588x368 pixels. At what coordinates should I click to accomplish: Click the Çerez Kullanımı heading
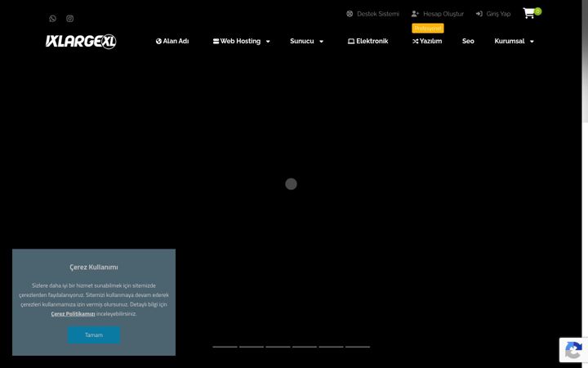coord(94,267)
